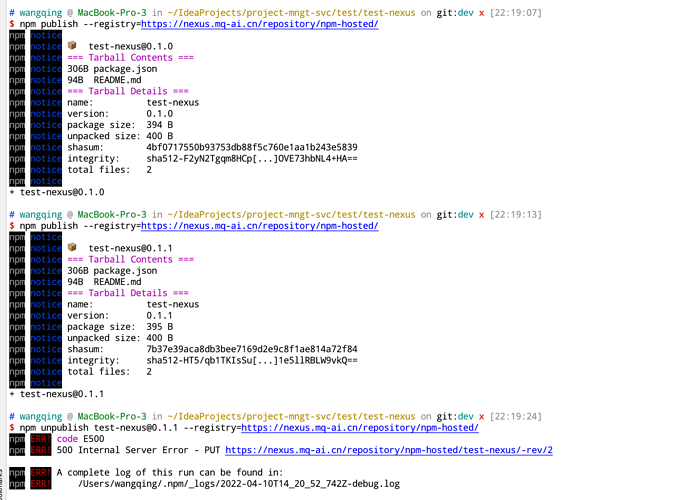Open the npm unpublish registry URL
Screen dimensions: 684x500
coord(360,428)
